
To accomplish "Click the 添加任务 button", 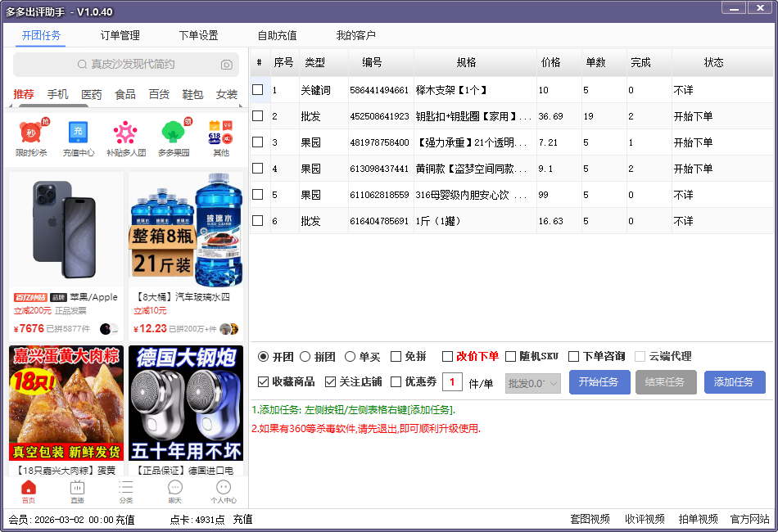I will tap(734, 382).
